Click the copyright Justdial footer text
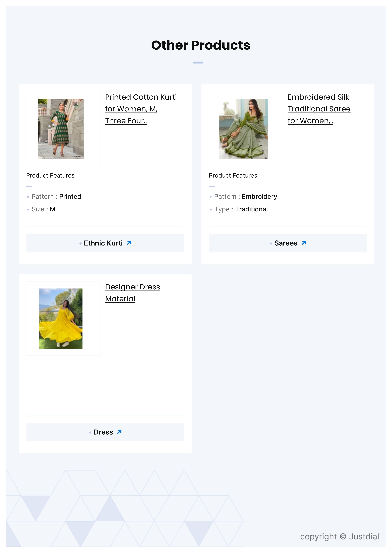Image resolution: width=392 pixels, height=554 pixels. coord(340,536)
